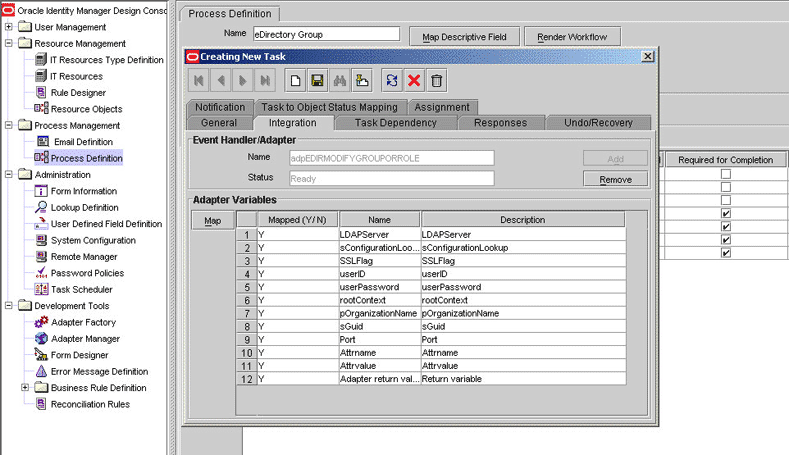Collapse the Administration folder
Image resolution: width=789 pixels, height=455 pixels.
(x=9, y=175)
